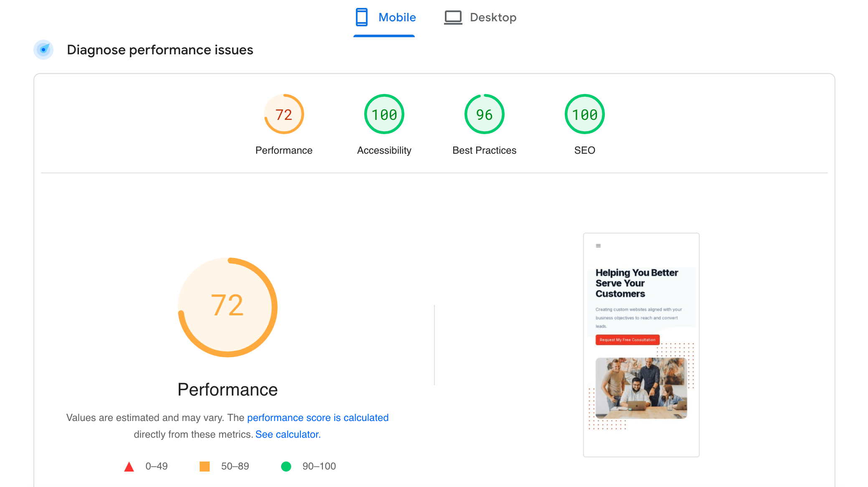
Task: Click the laptop icon beside Desktop
Action: coord(453,17)
